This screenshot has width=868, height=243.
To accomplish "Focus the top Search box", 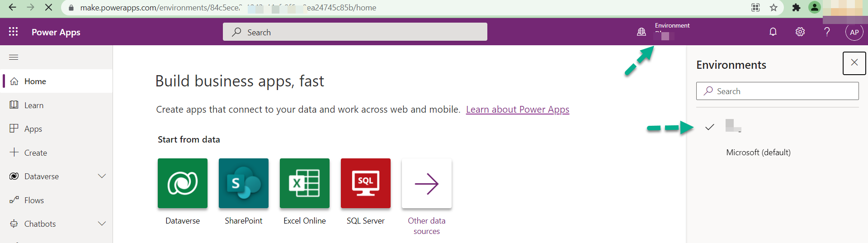I will pos(355,32).
